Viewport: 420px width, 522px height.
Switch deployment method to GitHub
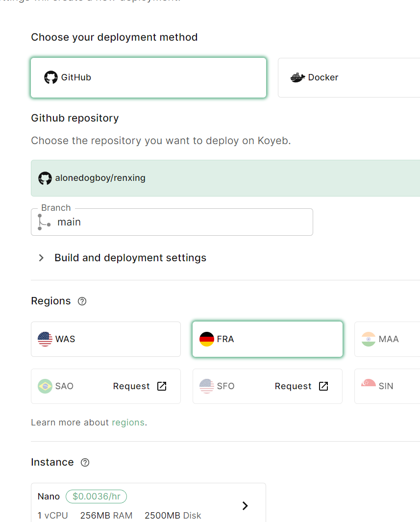148,77
